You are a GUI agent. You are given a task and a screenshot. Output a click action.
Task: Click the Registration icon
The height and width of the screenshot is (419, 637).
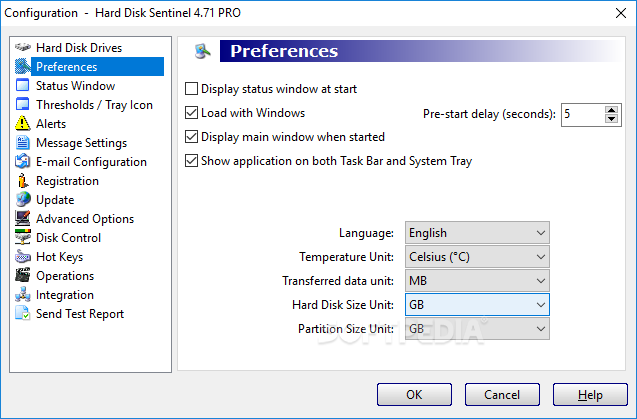(x=23, y=180)
